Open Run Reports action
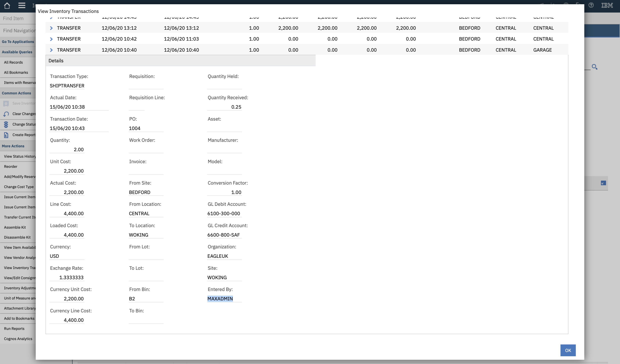 [x=14, y=328]
